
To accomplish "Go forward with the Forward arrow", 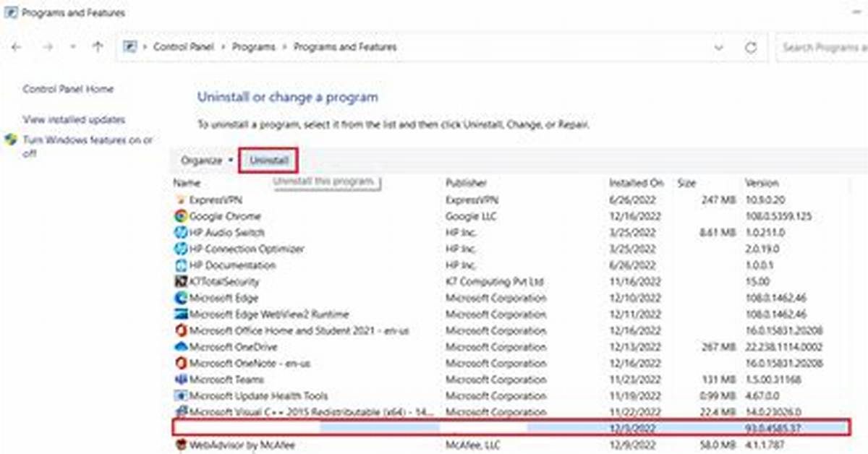I will tap(48, 47).
